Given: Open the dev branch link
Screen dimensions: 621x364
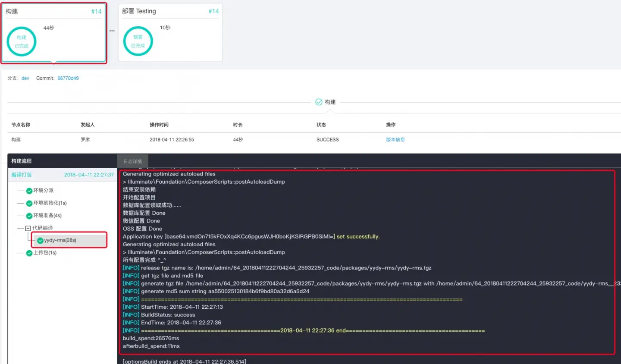Looking at the screenshot, I should [x=25, y=78].
